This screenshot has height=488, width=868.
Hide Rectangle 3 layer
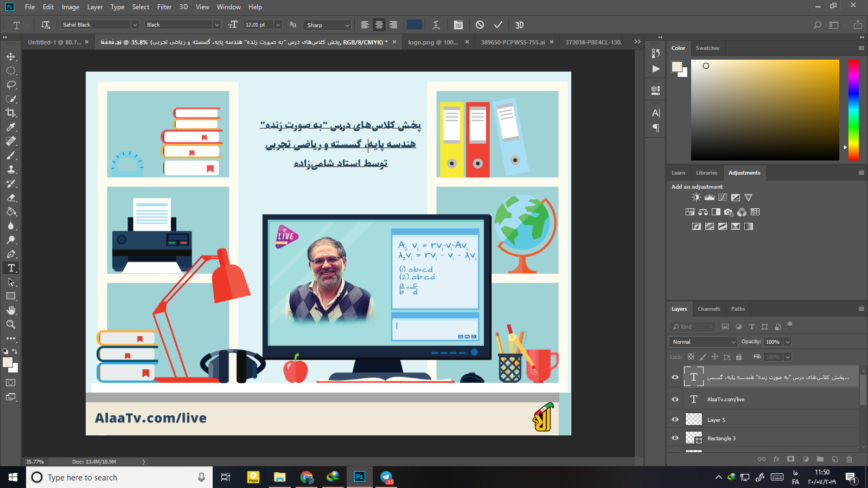click(675, 438)
